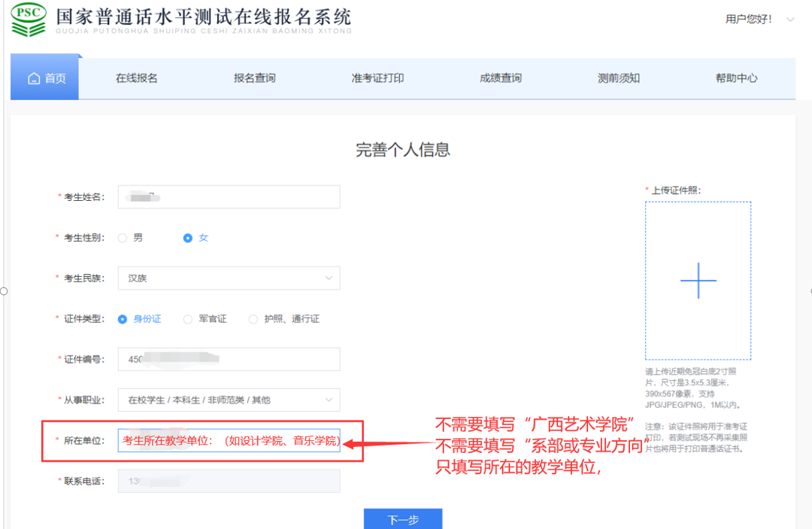812x529 pixels.
Task: Open 测前须知 menu item
Action: pyautogui.click(x=618, y=78)
